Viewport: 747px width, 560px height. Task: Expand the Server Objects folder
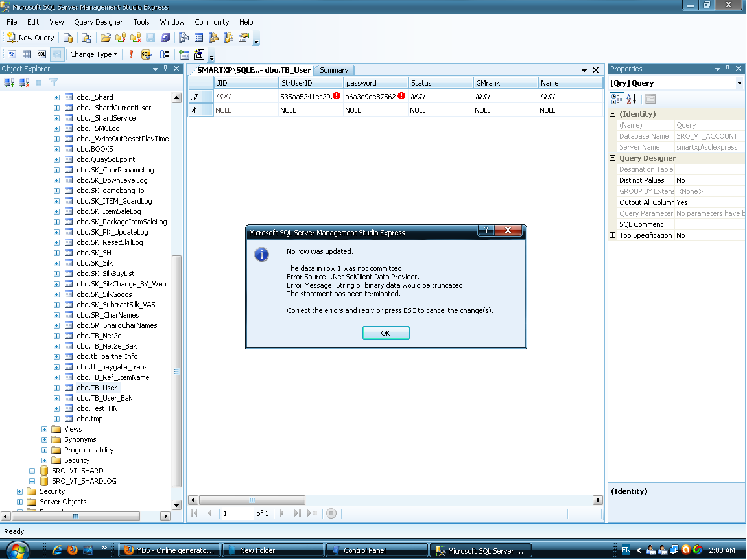tap(19, 502)
